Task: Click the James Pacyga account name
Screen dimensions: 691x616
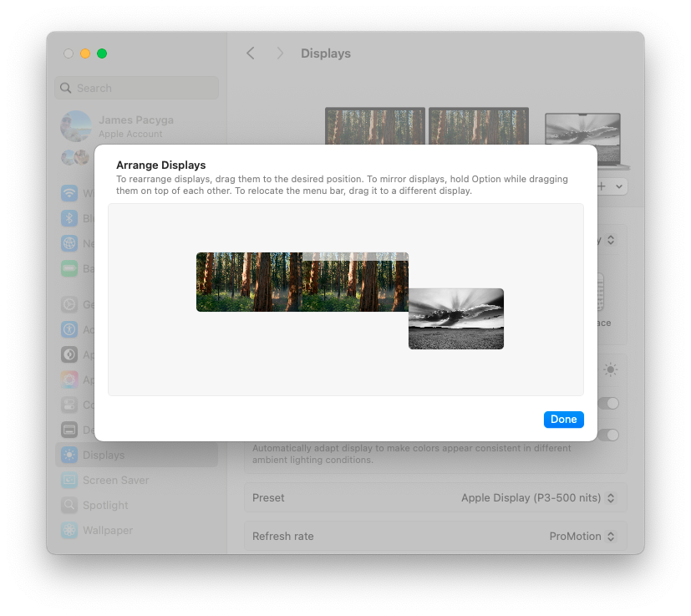Action: (135, 120)
